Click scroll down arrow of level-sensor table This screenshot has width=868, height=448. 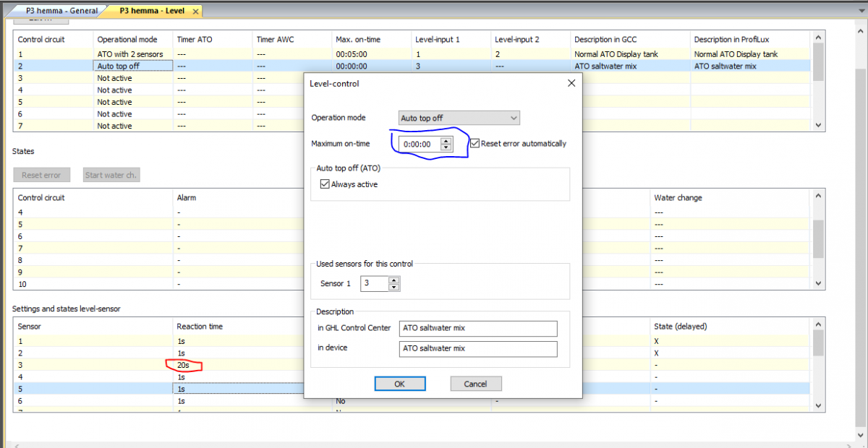818,406
